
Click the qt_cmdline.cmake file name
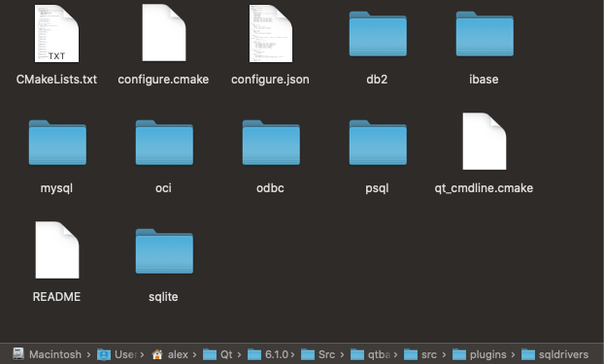click(x=484, y=188)
